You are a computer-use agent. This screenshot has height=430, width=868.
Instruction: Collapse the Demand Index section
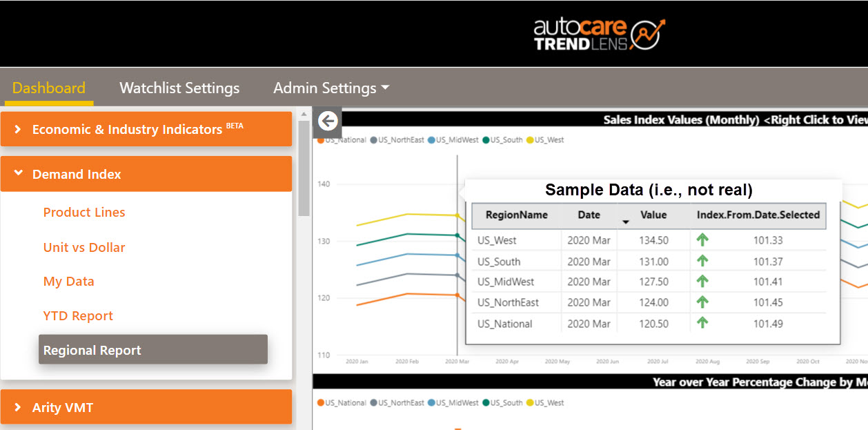(x=146, y=175)
